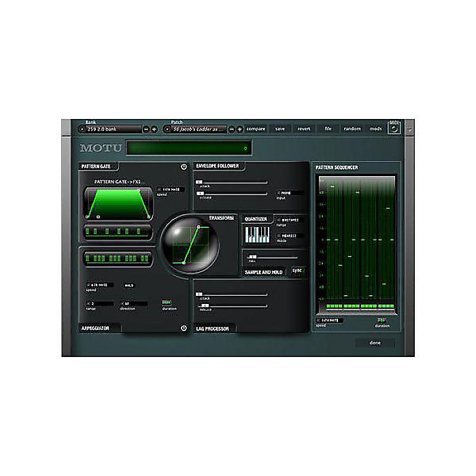Click the Patch plus button
The image size is (476, 476).
pos(239,129)
